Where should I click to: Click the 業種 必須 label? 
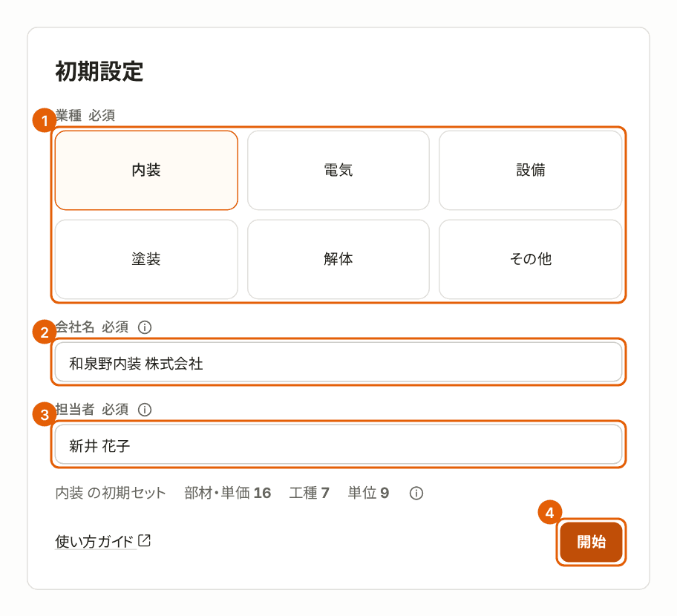point(85,115)
